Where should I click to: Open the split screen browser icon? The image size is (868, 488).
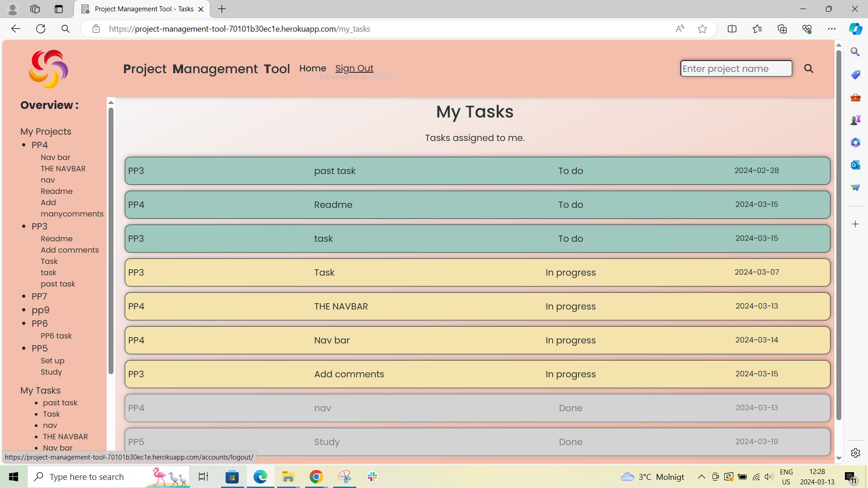click(732, 28)
